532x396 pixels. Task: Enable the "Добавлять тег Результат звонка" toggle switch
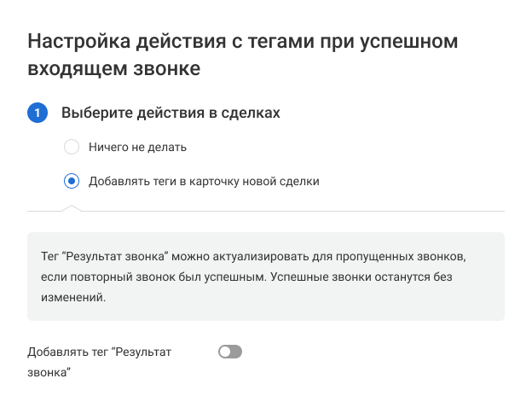click(x=230, y=352)
